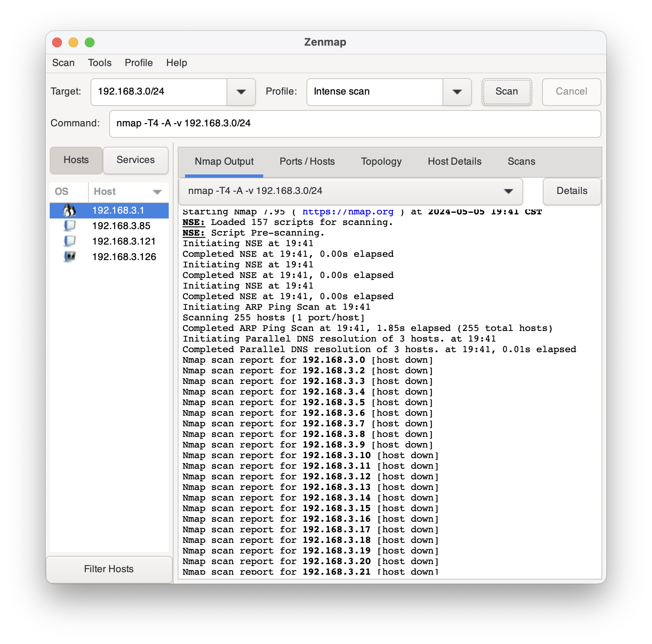Click the Details button
This screenshot has height=644, width=652.
pyautogui.click(x=571, y=191)
